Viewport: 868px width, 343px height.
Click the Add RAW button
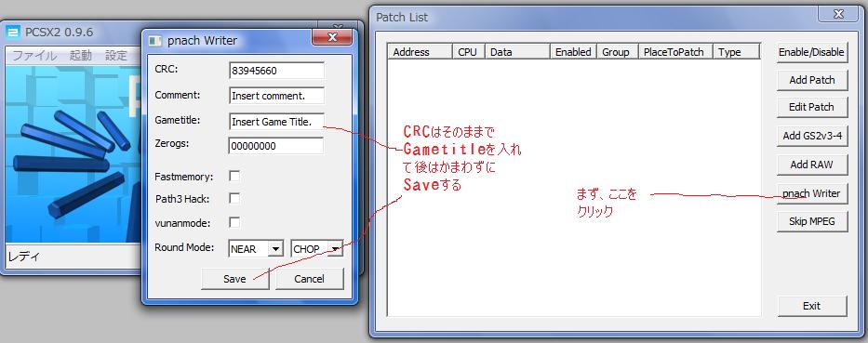click(811, 165)
